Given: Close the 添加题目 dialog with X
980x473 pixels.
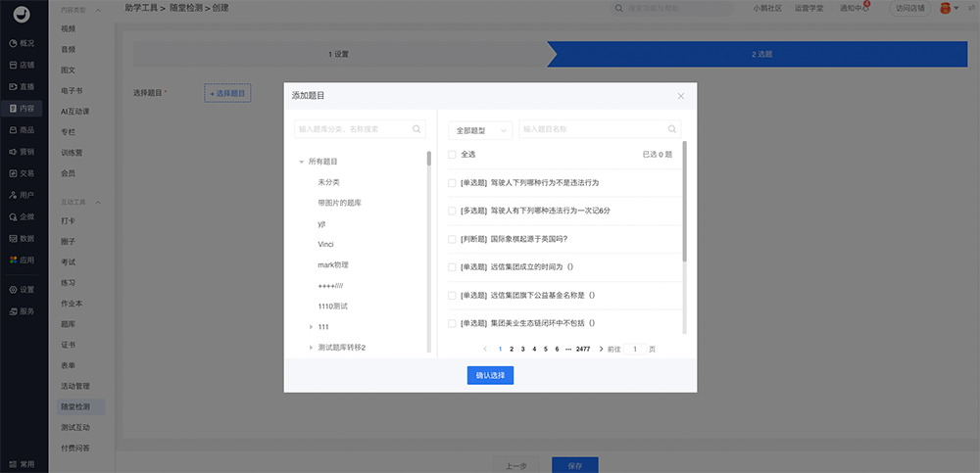Looking at the screenshot, I should [681, 96].
